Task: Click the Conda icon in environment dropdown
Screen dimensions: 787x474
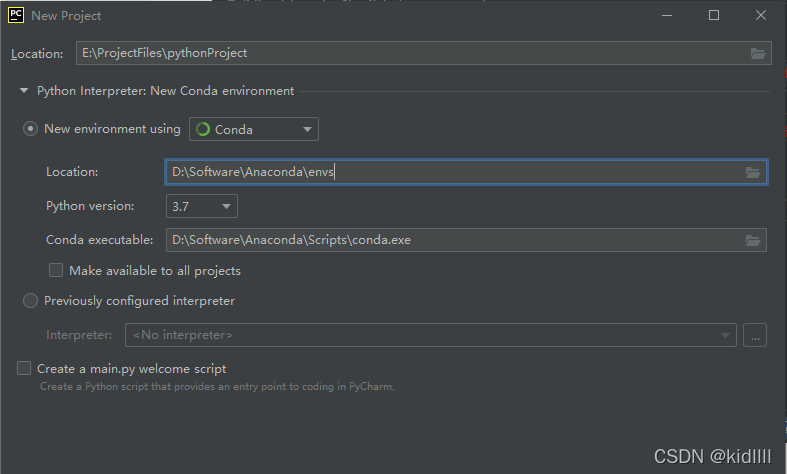Action: pos(203,130)
